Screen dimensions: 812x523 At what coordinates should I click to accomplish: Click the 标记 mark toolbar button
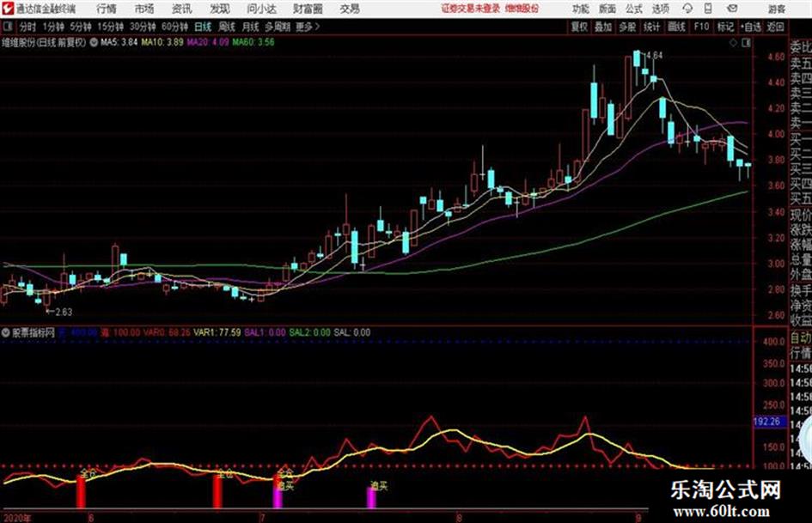725,27
